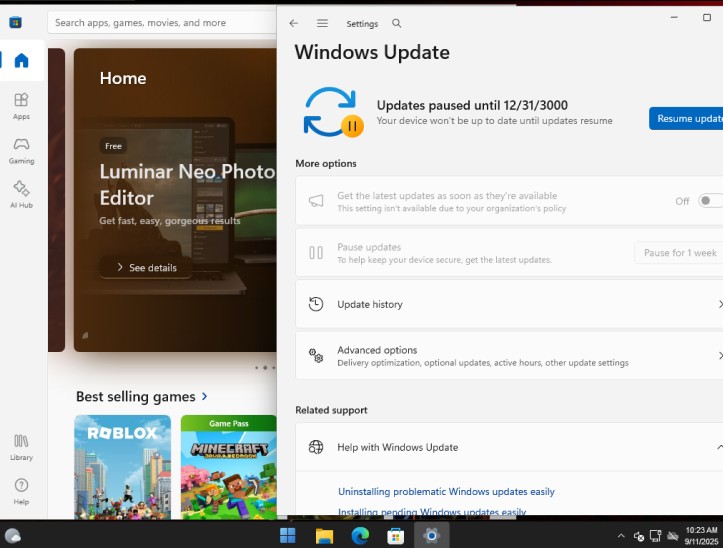
Task: Open Advanced options row
Action: pos(509,356)
